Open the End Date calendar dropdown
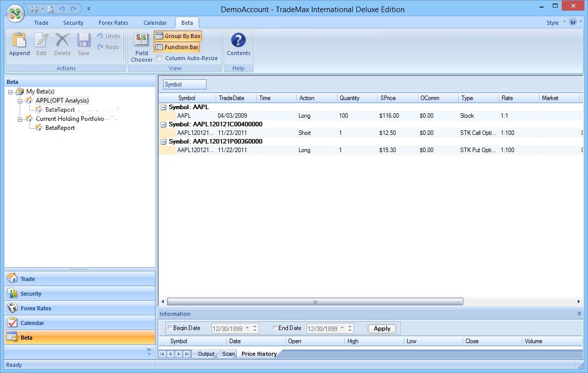The width and height of the screenshot is (588, 373). [x=342, y=329]
